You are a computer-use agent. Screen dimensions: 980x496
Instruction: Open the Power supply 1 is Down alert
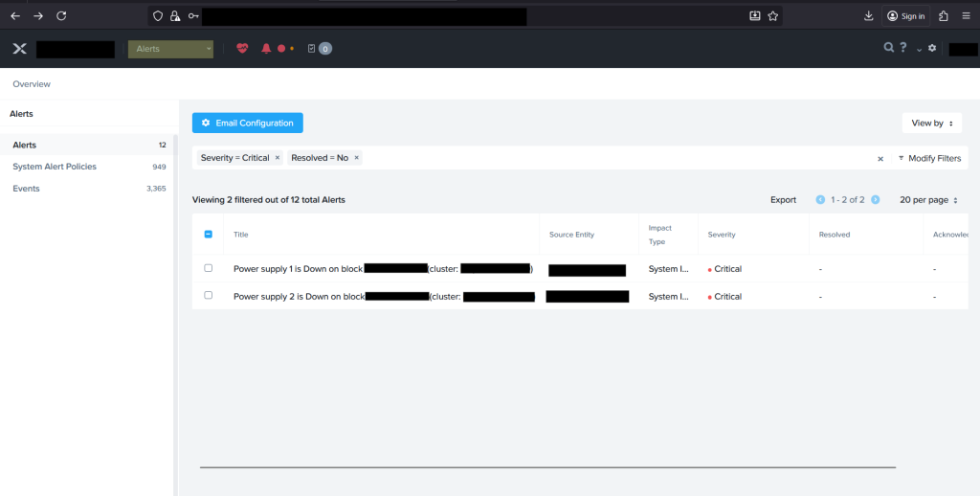[x=383, y=269]
